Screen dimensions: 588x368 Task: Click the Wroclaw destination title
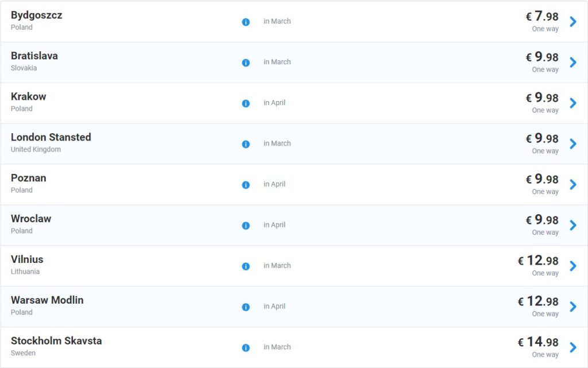(x=31, y=219)
